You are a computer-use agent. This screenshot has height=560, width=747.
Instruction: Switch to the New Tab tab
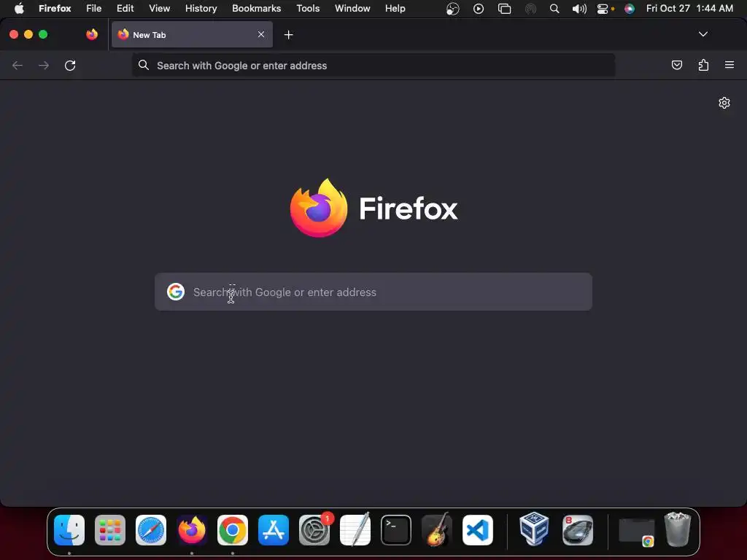pyautogui.click(x=192, y=34)
